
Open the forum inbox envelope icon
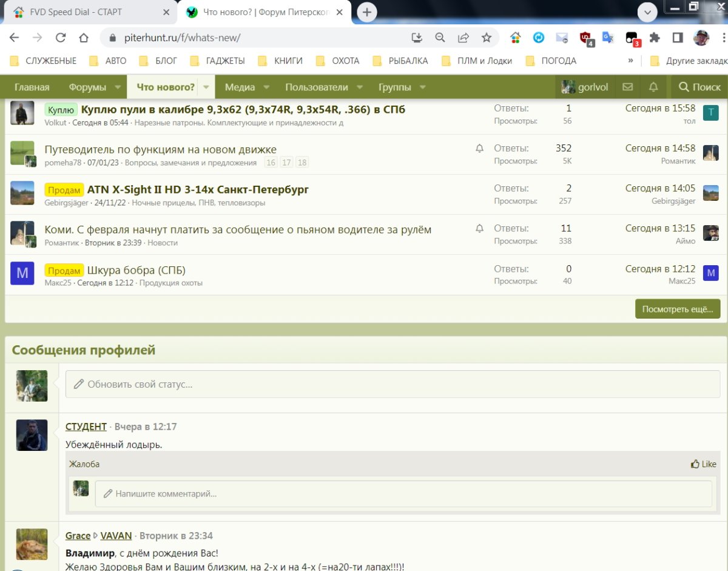click(x=628, y=87)
